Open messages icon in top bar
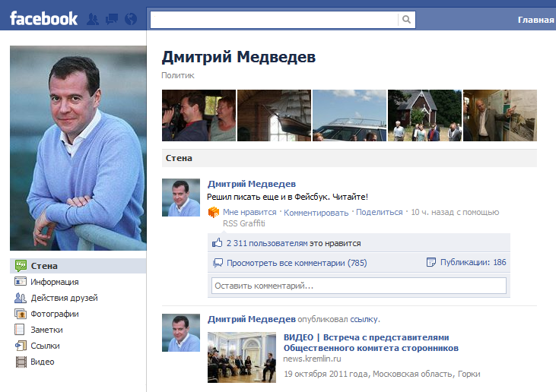The image size is (556, 392). click(x=111, y=19)
